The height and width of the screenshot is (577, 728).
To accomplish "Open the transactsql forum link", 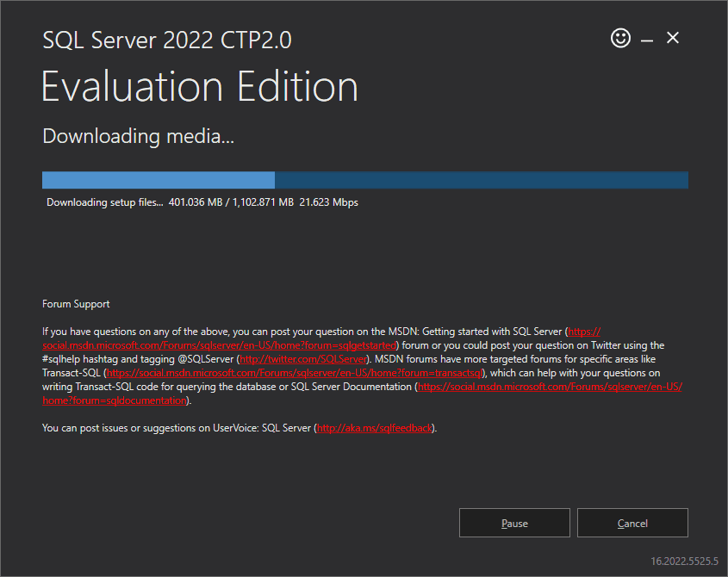I will point(295,373).
